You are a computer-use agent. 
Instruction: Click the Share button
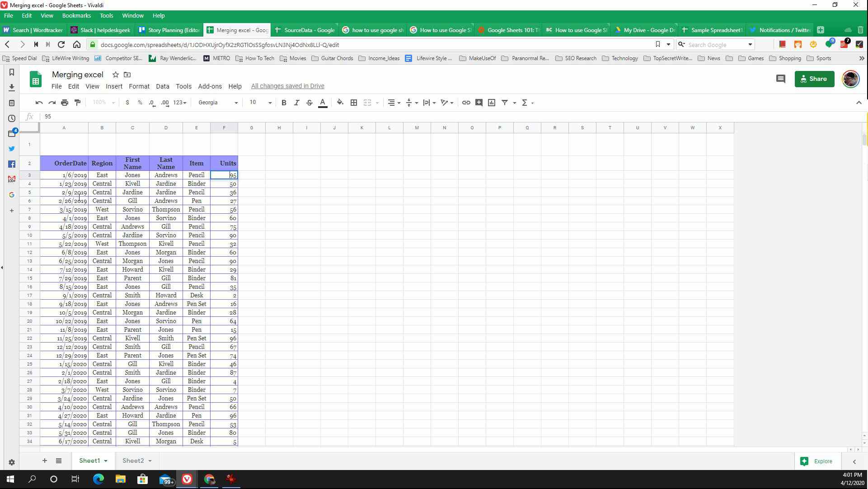814,79
